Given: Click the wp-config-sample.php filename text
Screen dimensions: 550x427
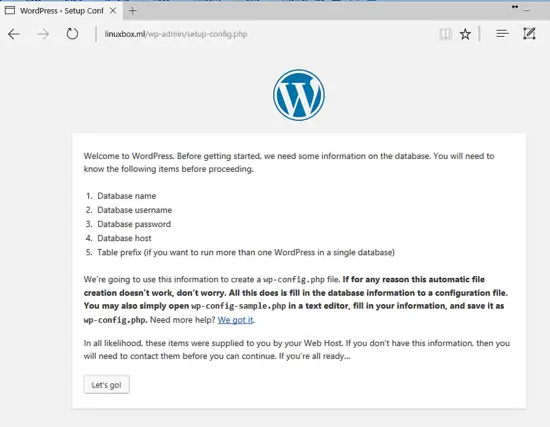Looking at the screenshot, I should [x=239, y=306].
